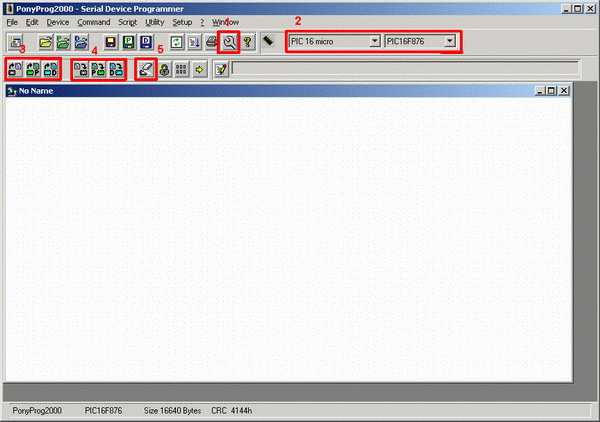Open the Command menu
600x422 pixels.
click(x=94, y=22)
